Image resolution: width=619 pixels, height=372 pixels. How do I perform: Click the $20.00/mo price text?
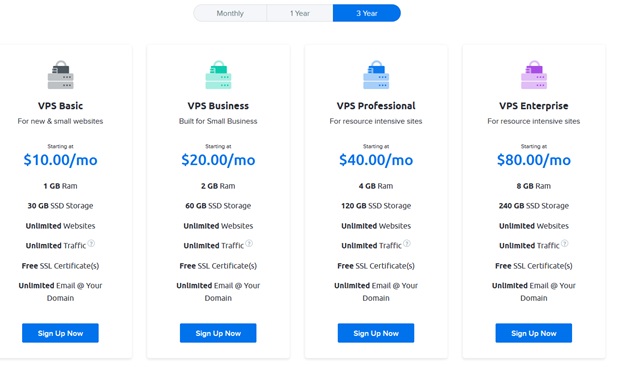(x=218, y=160)
